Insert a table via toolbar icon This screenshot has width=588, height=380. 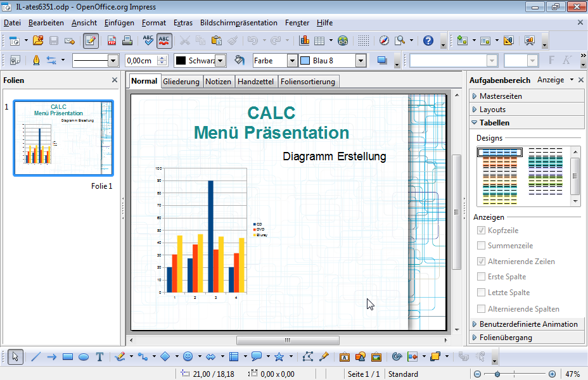pos(319,41)
